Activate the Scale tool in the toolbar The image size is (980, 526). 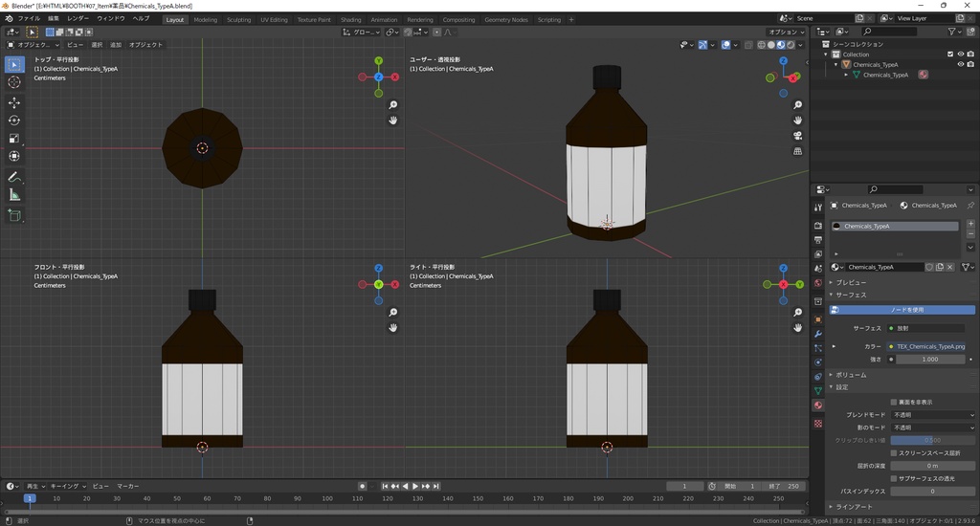point(14,139)
